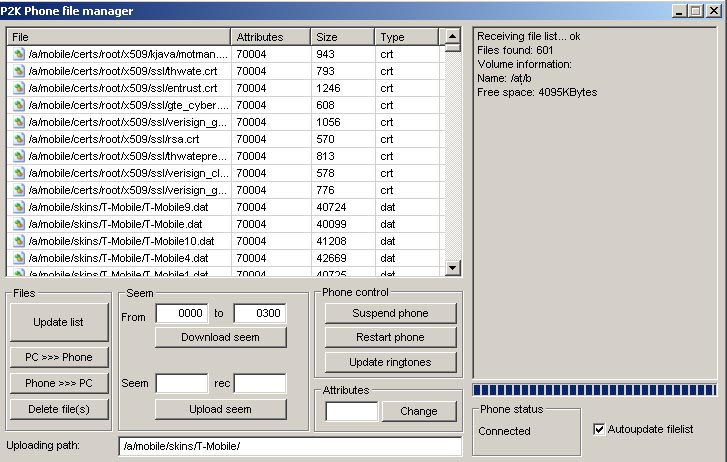Sort list by the Size column header
727x462 pixels.
(342, 37)
